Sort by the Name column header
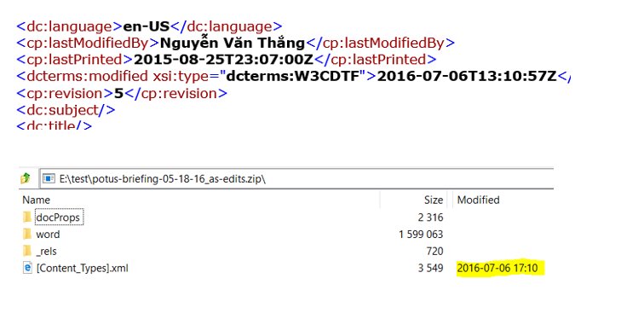The width and height of the screenshot is (644, 319). (x=36, y=200)
